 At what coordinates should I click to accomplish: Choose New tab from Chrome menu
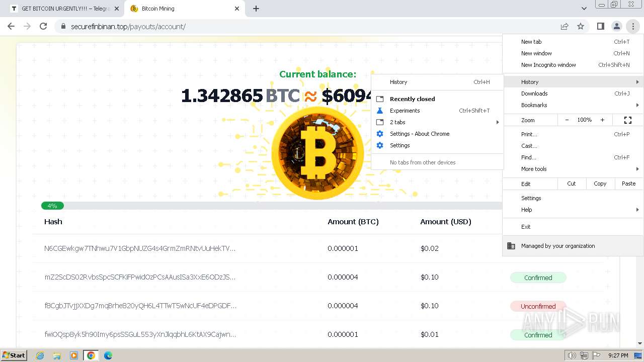coord(573,42)
